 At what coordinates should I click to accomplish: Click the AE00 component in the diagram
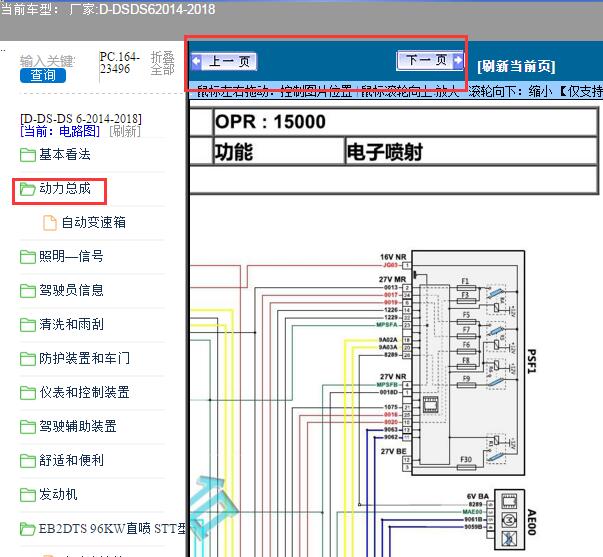tap(509, 519)
